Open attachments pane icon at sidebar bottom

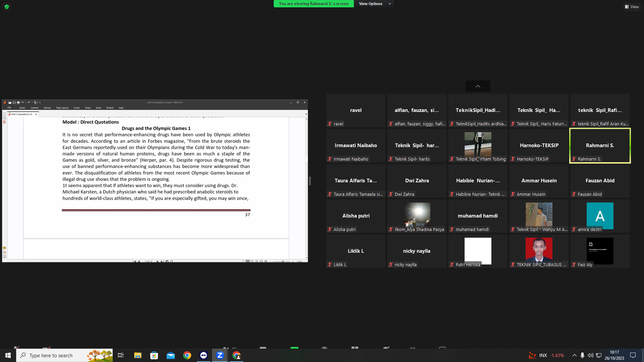(x=4, y=252)
